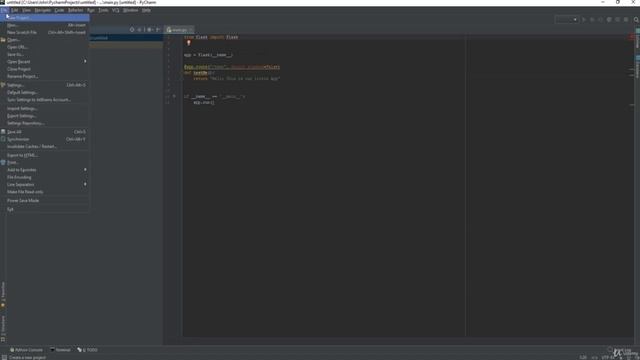Choose Default Settings menu entry

44,92
